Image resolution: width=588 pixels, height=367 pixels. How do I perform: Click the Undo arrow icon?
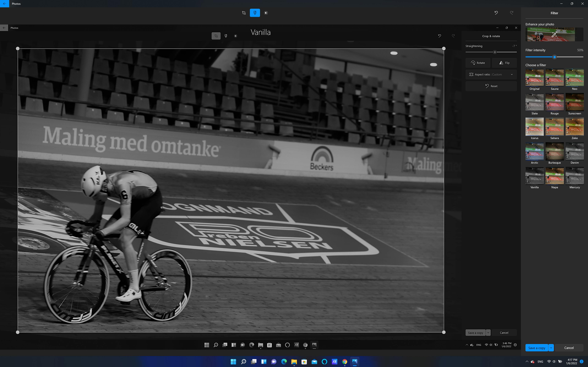click(496, 13)
